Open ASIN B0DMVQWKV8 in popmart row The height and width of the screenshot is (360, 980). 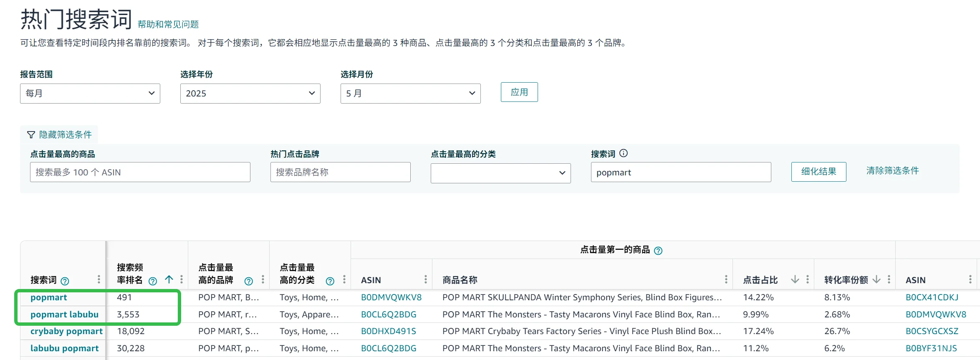[x=391, y=297]
